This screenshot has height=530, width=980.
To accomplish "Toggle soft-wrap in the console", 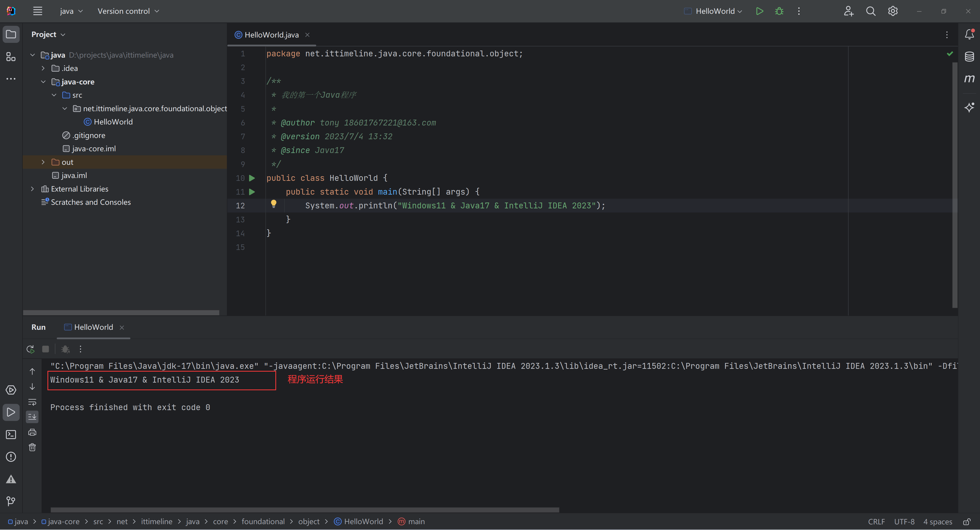I will tap(32, 402).
